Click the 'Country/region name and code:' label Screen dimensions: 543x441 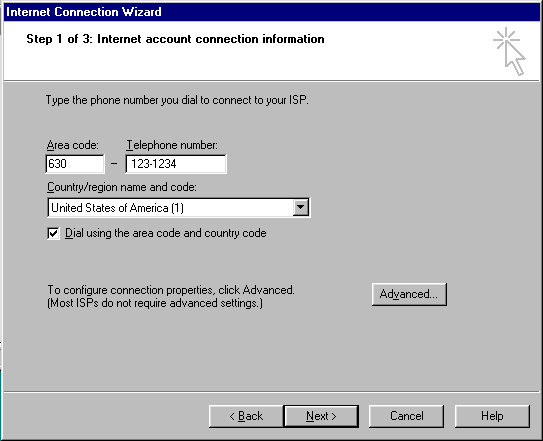click(x=122, y=187)
